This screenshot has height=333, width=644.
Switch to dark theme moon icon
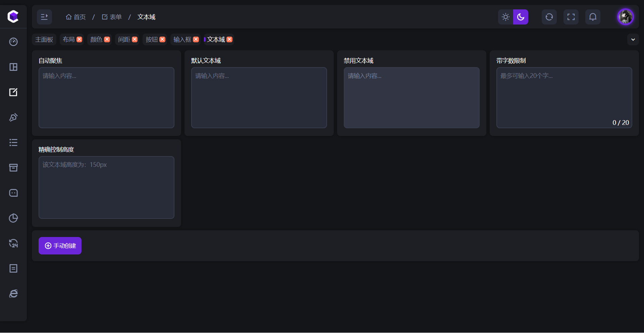(x=521, y=17)
